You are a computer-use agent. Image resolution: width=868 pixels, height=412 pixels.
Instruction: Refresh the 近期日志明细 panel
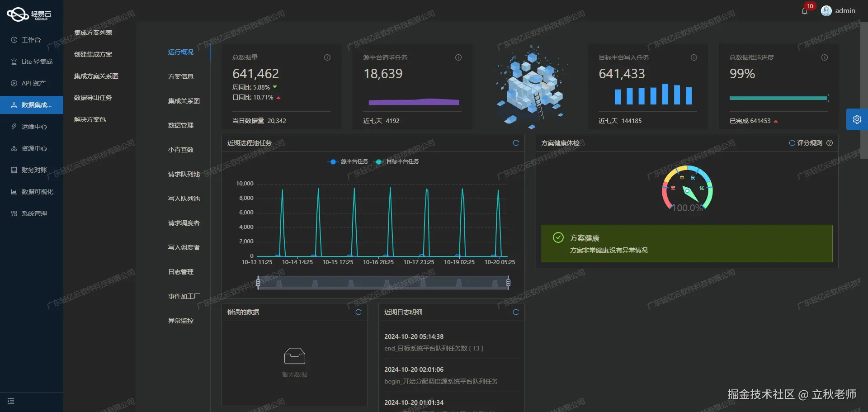516,312
